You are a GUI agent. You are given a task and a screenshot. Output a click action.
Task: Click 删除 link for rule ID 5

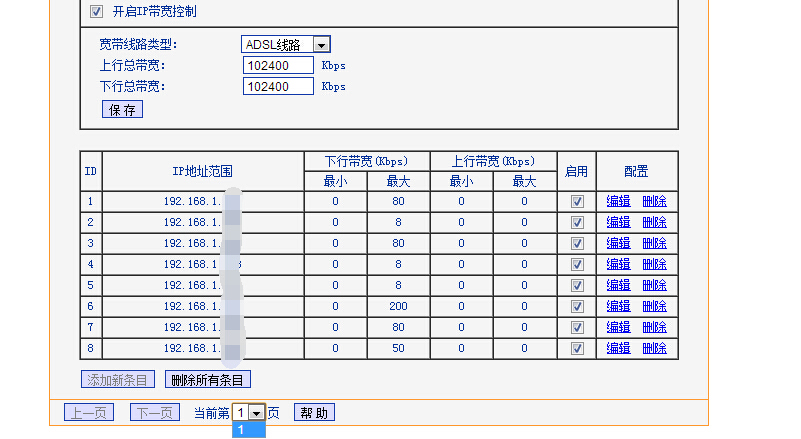(x=654, y=285)
